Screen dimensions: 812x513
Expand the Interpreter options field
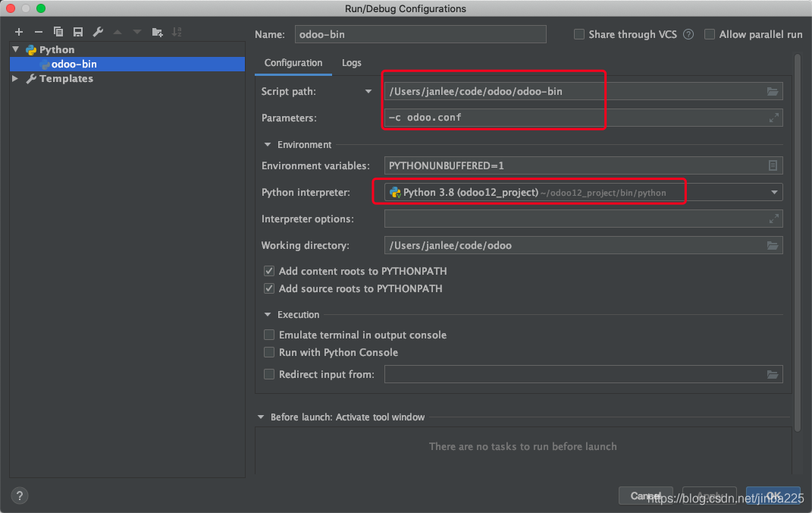pos(773,219)
